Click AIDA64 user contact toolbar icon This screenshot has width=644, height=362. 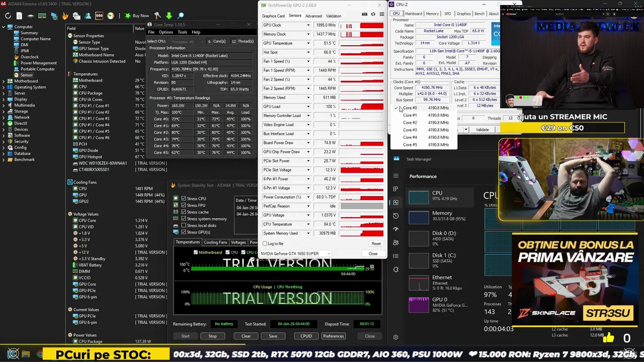(x=88, y=16)
